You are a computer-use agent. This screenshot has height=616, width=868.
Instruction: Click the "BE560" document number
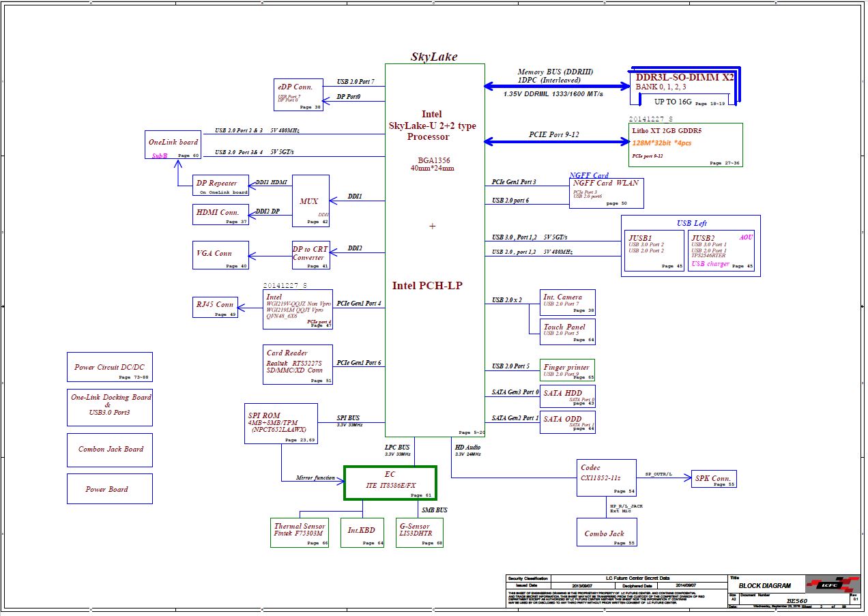[797, 601]
